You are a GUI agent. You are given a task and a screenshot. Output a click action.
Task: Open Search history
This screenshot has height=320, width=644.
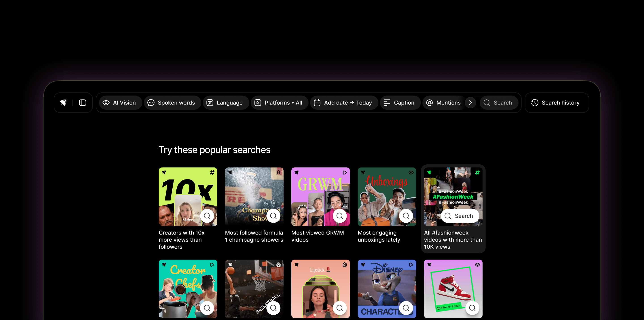tap(557, 102)
